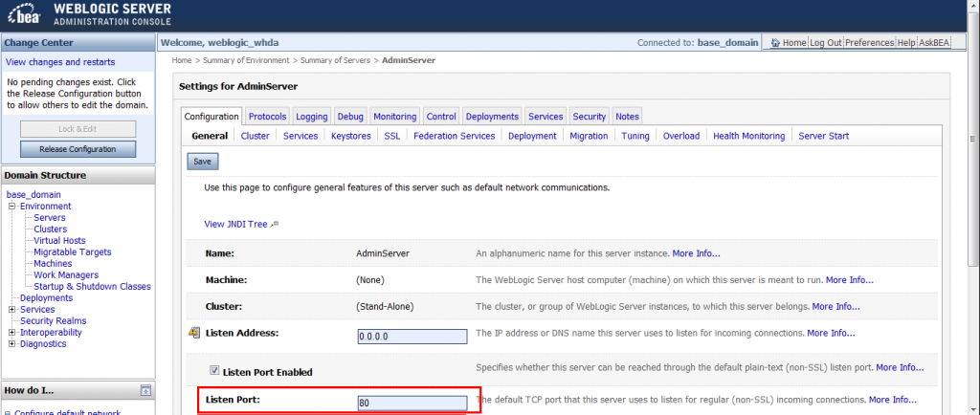This screenshot has width=980, height=415.
Task: Collapse the Environment tree node
Action: coord(11,207)
